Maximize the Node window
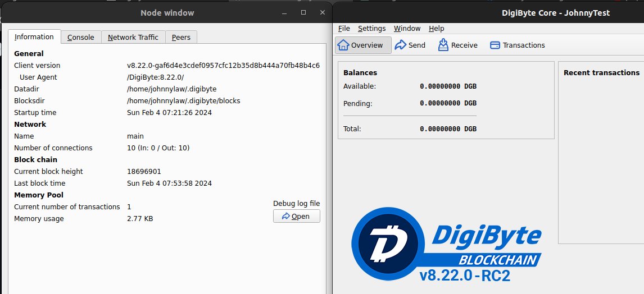The image size is (644, 294). tap(303, 13)
